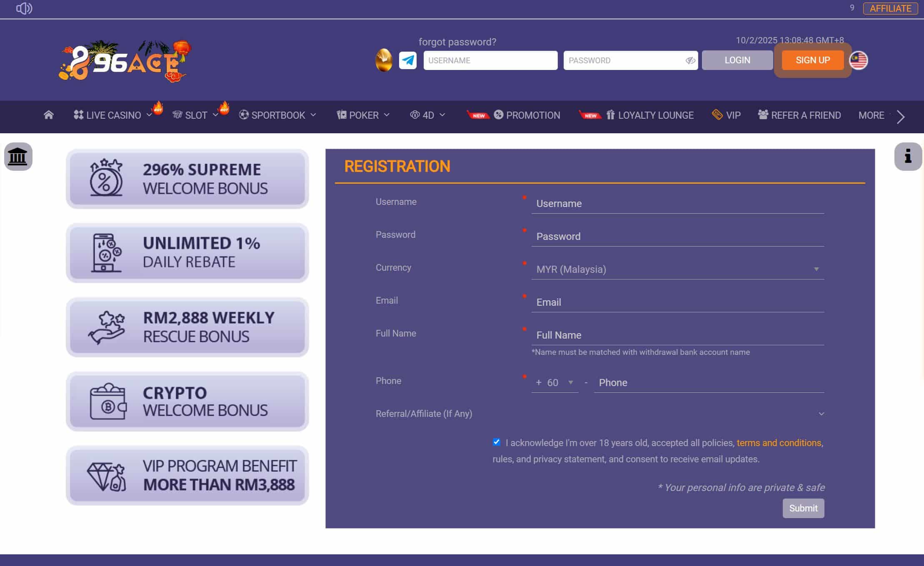The height and width of the screenshot is (566, 924).
Task: Go home via the house icon
Action: (x=49, y=115)
